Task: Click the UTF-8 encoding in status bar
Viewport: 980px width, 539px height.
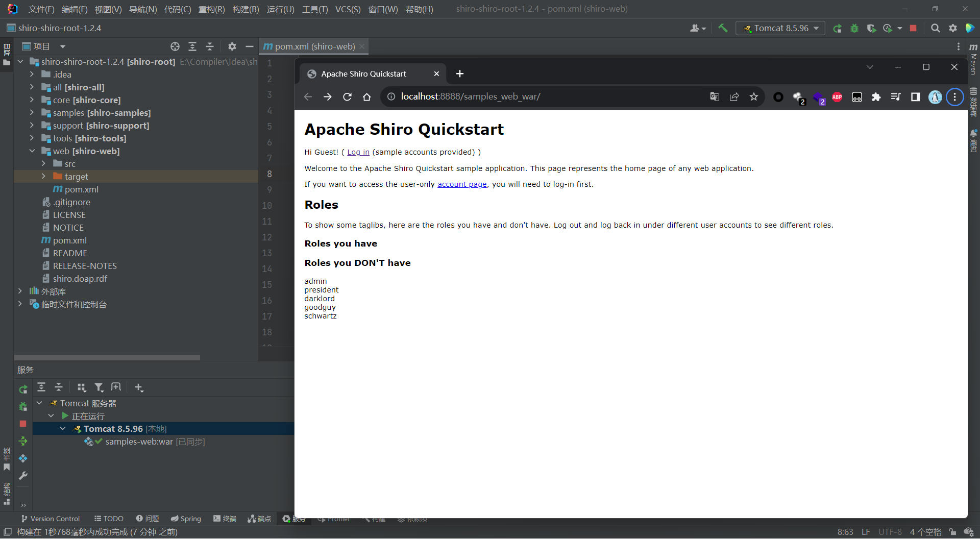Action: (x=890, y=532)
